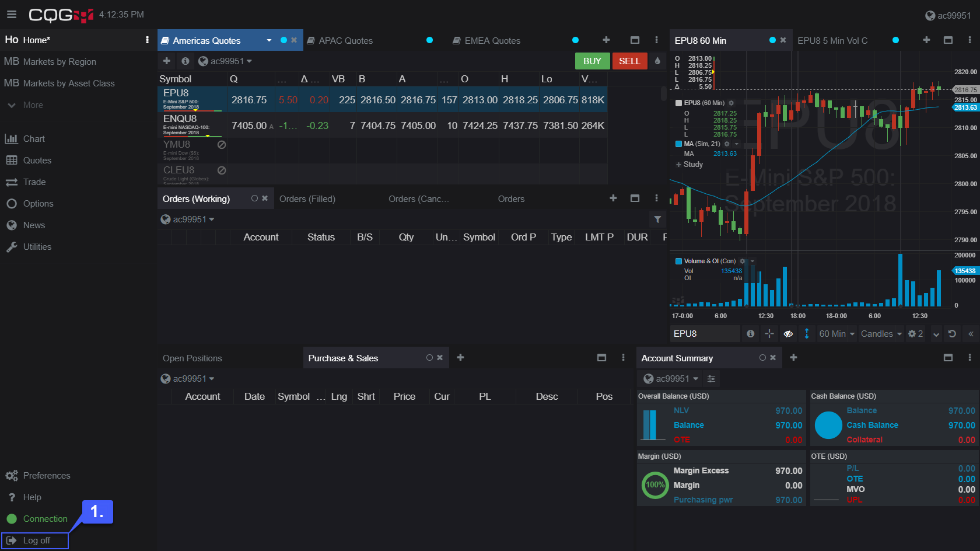Viewport: 980px width, 551px height.
Task: Click the green BUY button
Action: point(592,61)
